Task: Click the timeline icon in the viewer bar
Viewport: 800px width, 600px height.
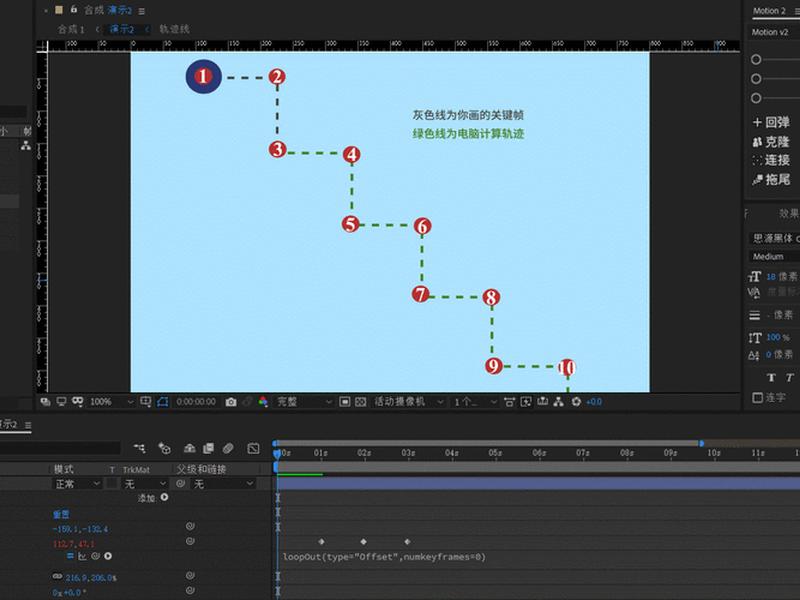Action: click(x=542, y=402)
